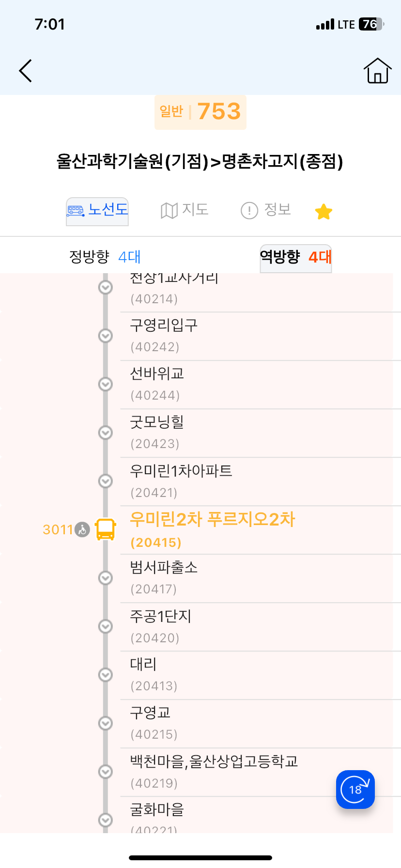Expand the 선바위교 stop chevron
The image size is (401, 868).
(106, 384)
